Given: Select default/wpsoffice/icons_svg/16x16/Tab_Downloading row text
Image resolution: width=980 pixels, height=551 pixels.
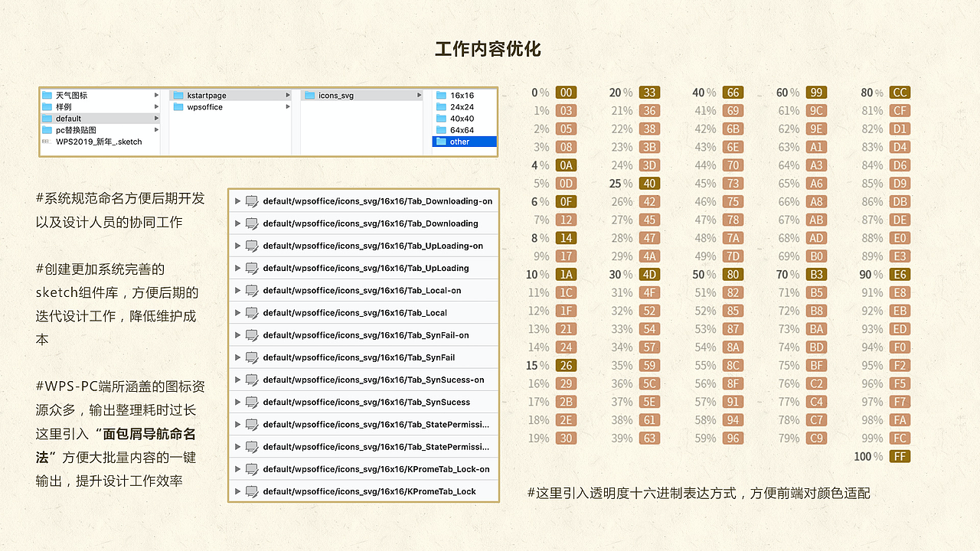Looking at the screenshot, I should coord(371,223).
